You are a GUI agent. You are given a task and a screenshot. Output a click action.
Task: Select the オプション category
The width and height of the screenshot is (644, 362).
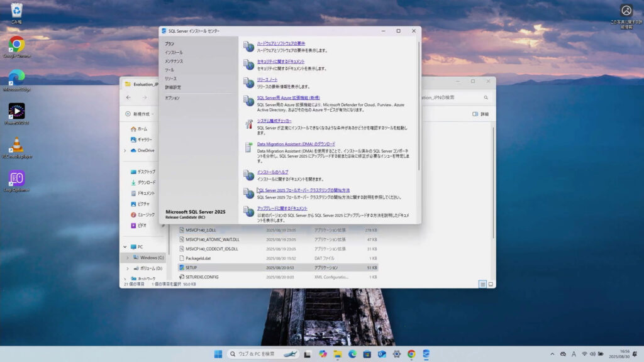[172, 98]
